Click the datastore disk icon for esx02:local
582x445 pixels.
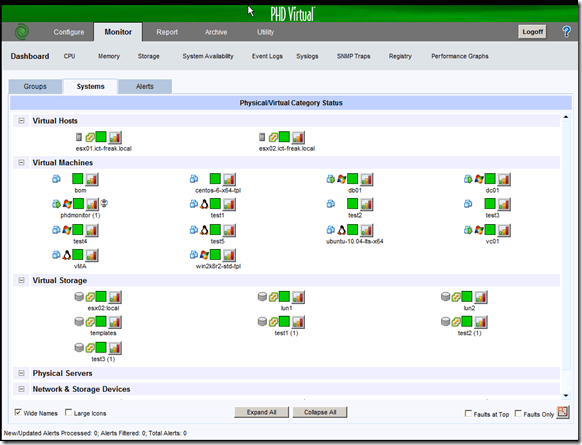79,297
